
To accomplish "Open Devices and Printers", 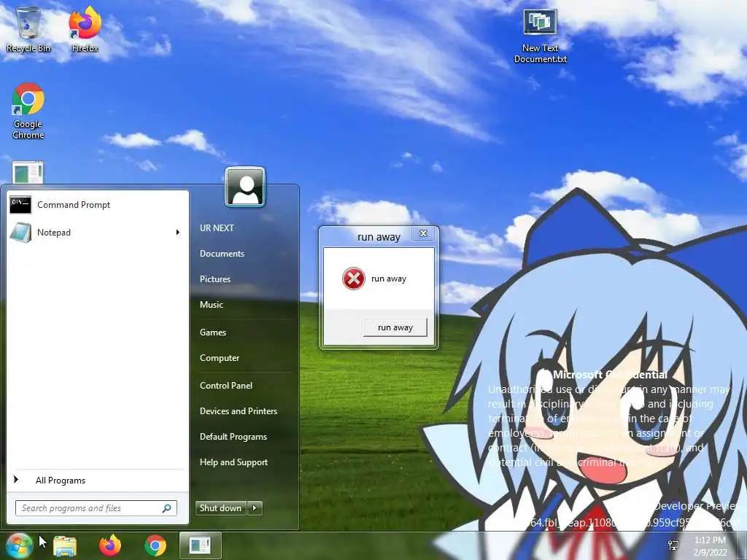I will (239, 411).
